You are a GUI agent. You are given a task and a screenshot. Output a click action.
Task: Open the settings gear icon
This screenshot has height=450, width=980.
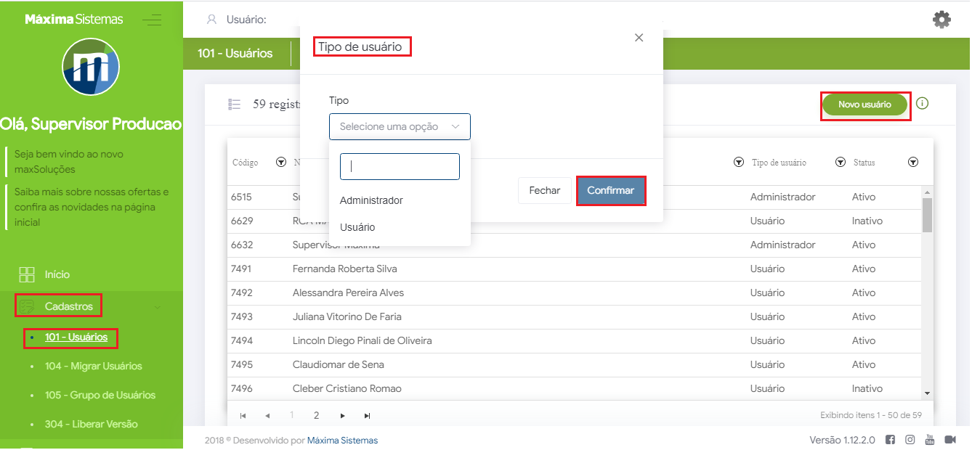coord(941,20)
